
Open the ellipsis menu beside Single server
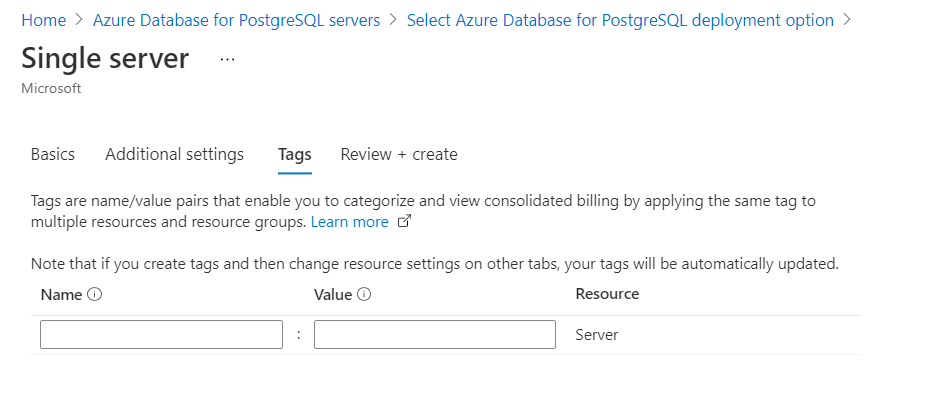coord(227,60)
